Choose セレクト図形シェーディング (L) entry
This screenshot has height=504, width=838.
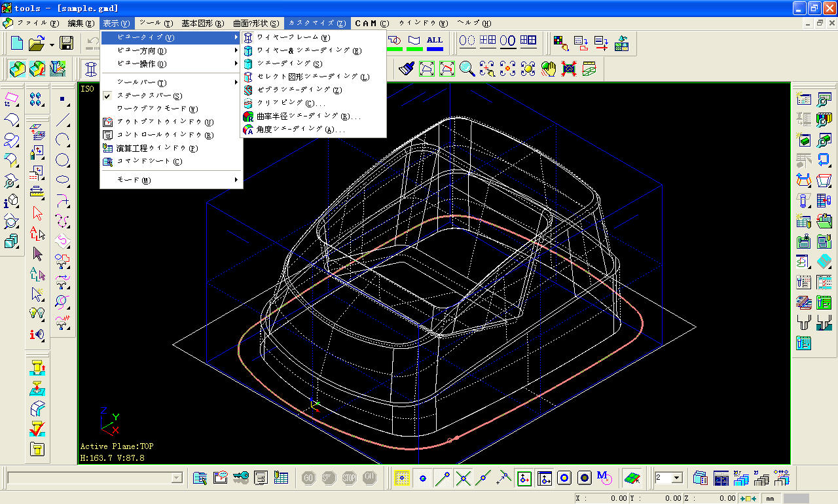314,77
